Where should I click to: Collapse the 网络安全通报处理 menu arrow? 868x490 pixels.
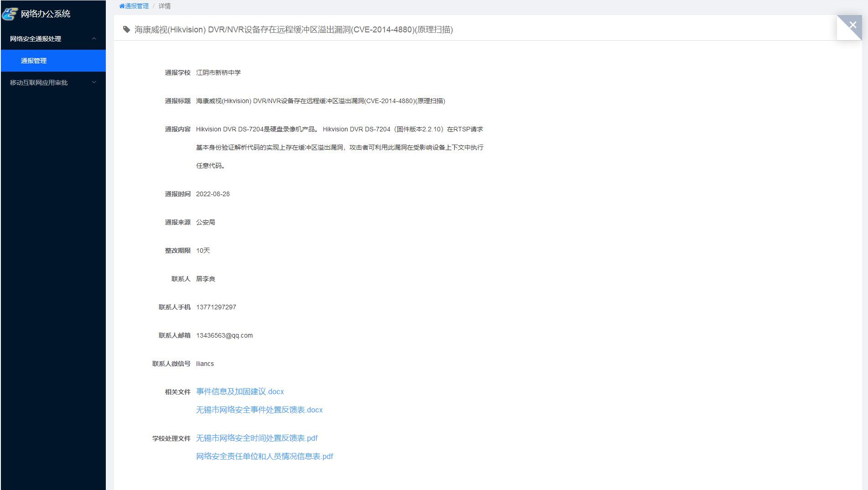94,39
